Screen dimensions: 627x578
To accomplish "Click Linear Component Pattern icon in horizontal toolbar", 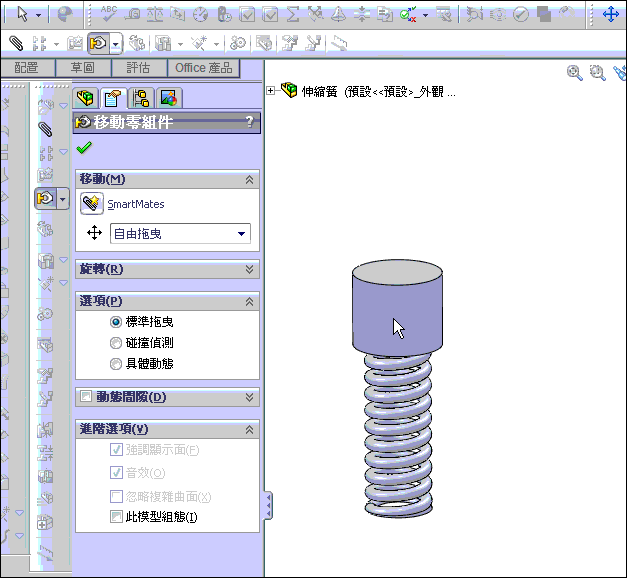I will coord(39,43).
